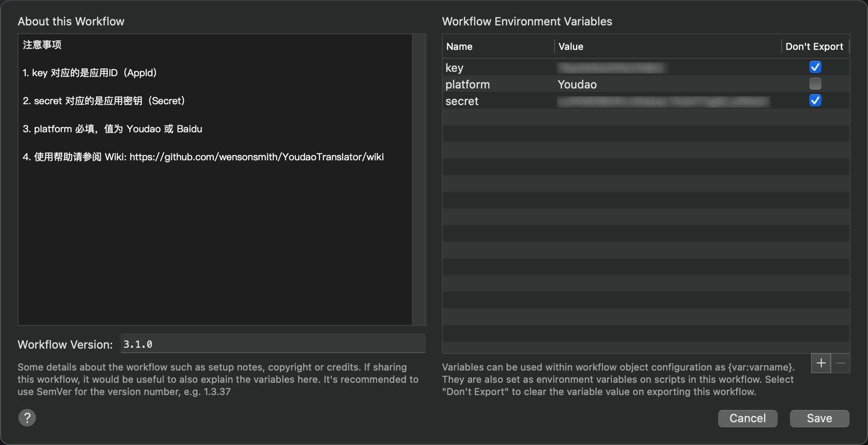Remove variable using the minus button

tap(840, 363)
